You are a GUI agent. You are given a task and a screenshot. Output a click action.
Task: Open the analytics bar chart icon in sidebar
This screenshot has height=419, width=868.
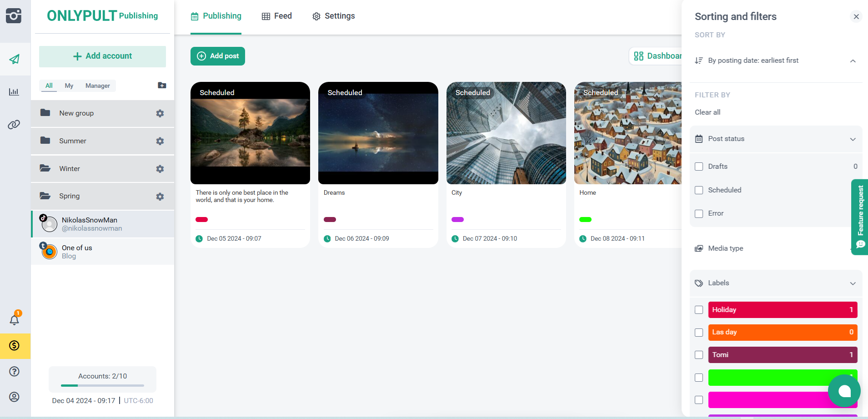tap(14, 92)
